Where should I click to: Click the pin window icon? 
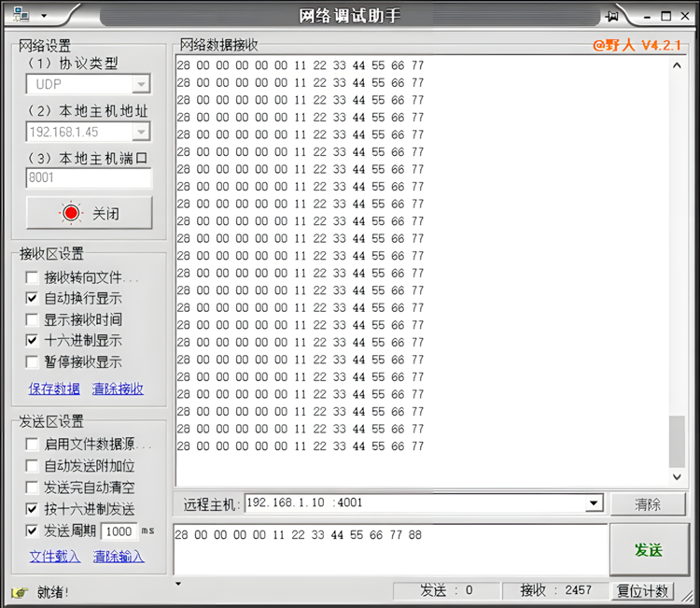coord(612,16)
